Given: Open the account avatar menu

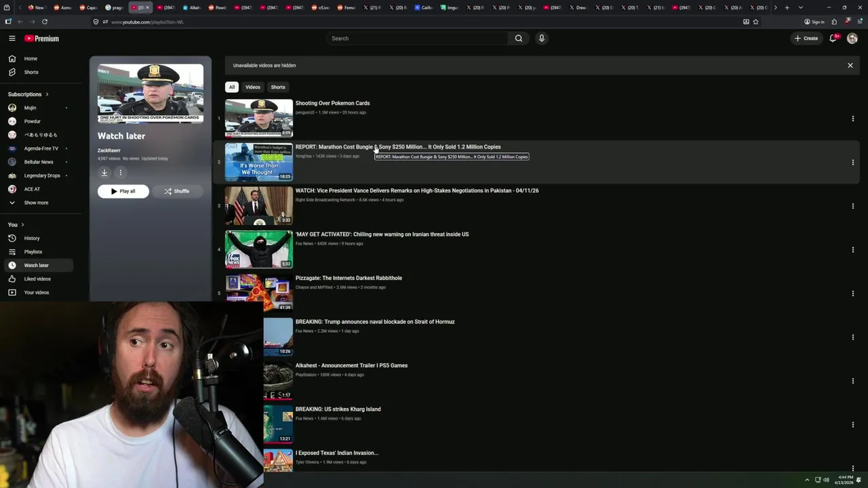Looking at the screenshot, I should (852, 39).
